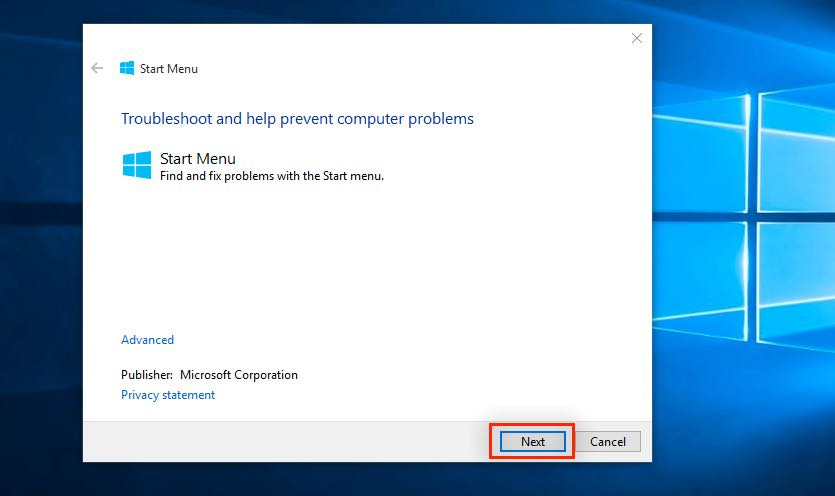The image size is (835, 496).
Task: Open the Advanced link
Action: pyautogui.click(x=148, y=340)
